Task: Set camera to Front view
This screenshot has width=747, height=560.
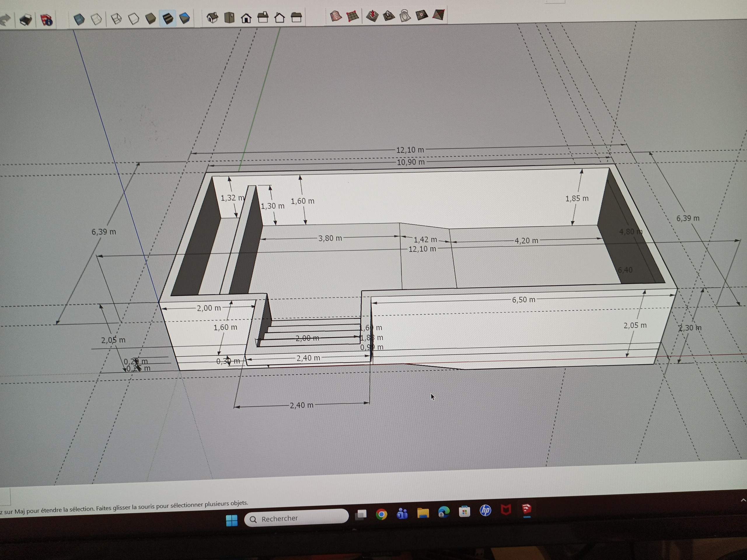Action: (246, 17)
